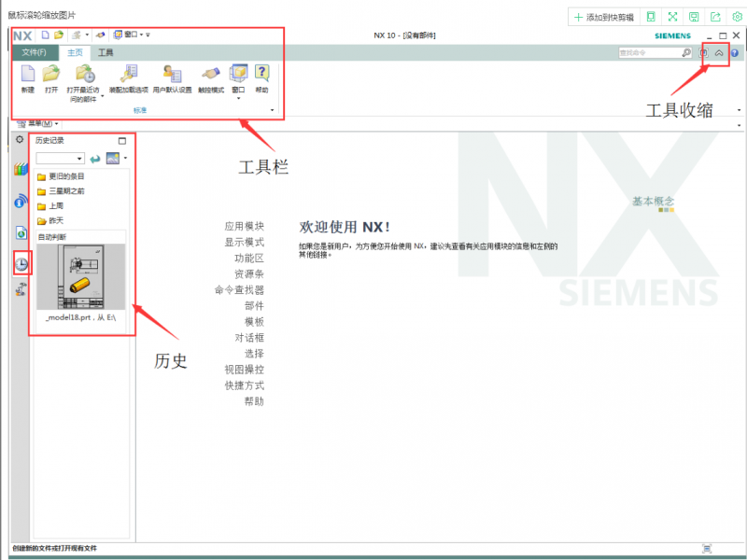Expand the 上周 folder
The width and height of the screenshot is (747, 560).
click(x=50, y=206)
